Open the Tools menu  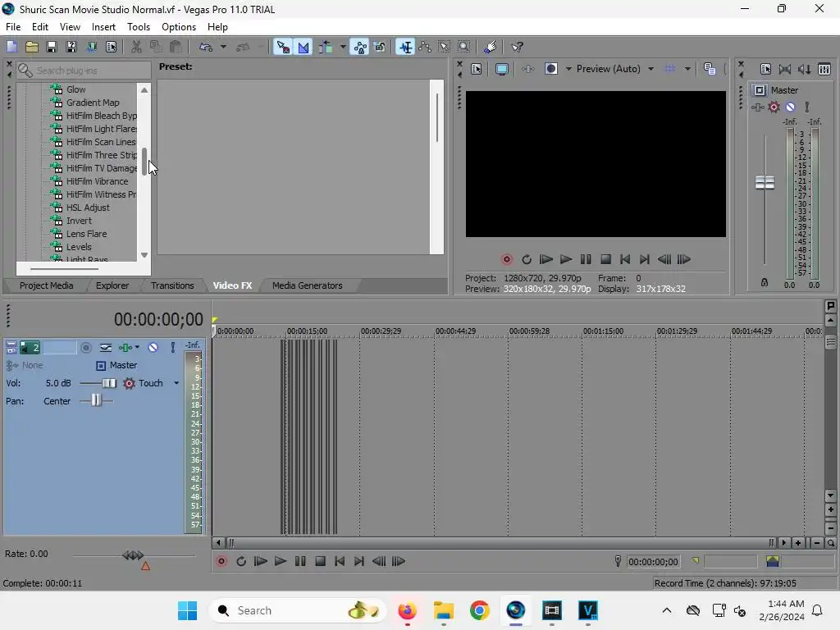pyautogui.click(x=138, y=27)
